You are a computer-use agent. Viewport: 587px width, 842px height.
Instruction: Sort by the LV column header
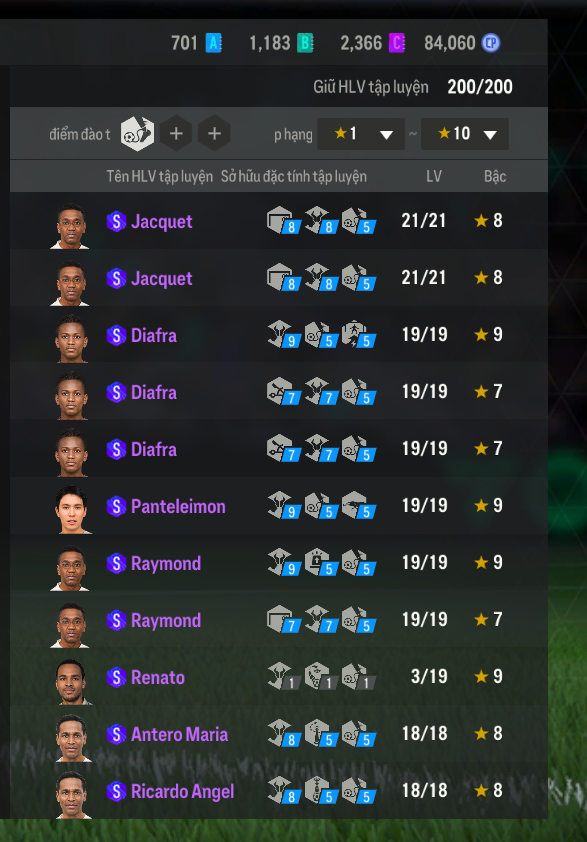[x=434, y=176]
